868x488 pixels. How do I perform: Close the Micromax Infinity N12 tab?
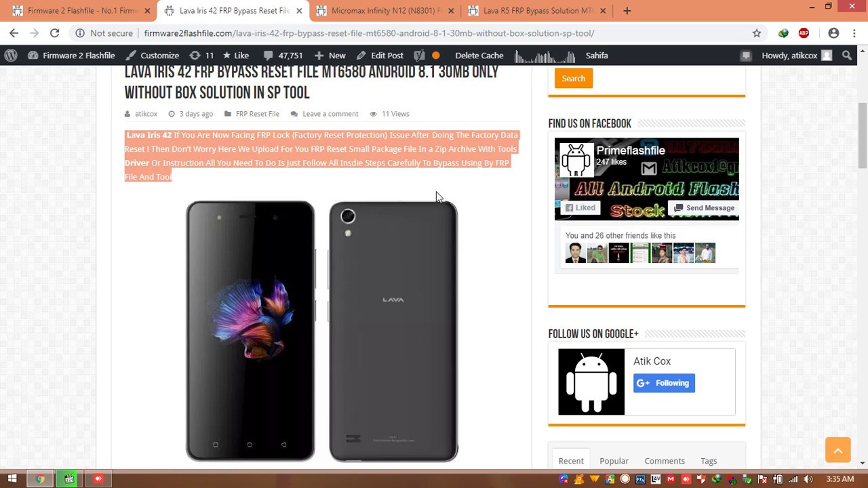tap(451, 11)
